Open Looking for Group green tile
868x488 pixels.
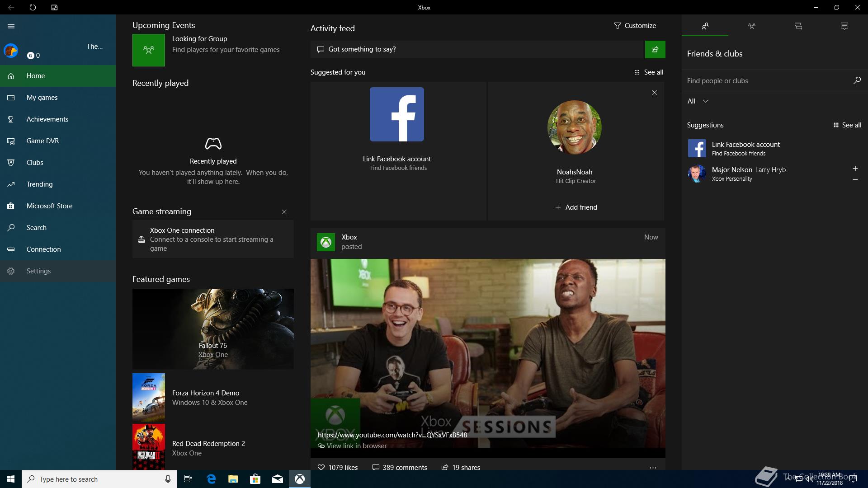[x=149, y=50]
